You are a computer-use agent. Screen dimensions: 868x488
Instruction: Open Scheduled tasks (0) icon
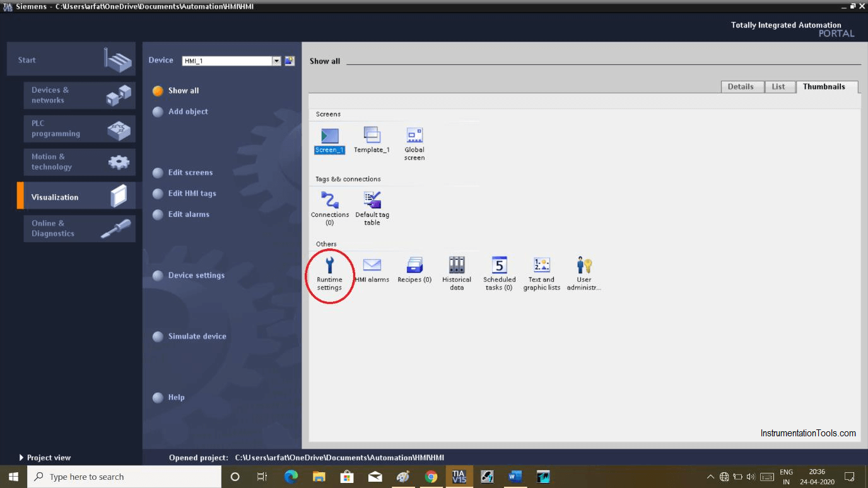click(x=500, y=274)
